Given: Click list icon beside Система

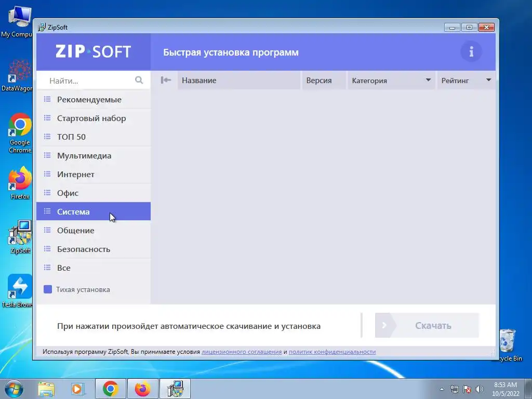Looking at the screenshot, I should coord(47,211).
